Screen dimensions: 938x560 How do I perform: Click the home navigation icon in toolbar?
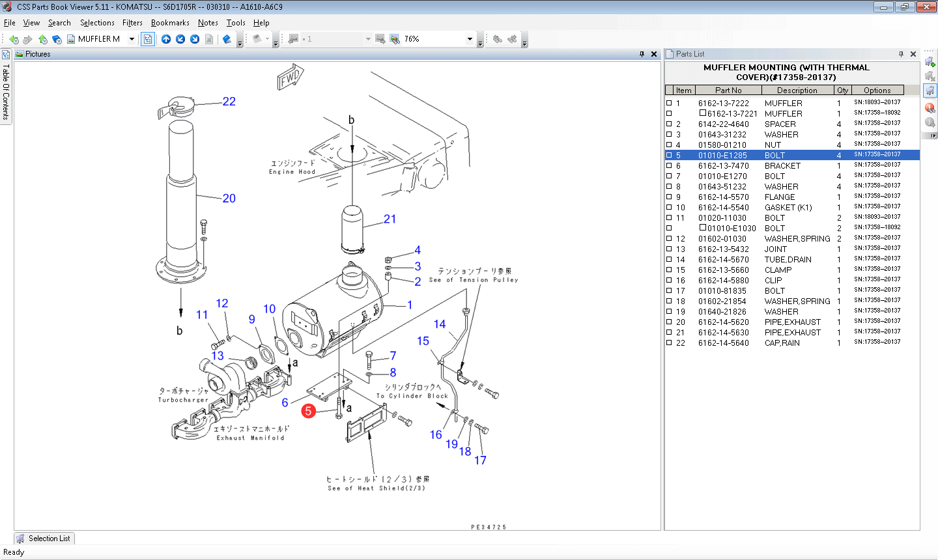point(41,39)
